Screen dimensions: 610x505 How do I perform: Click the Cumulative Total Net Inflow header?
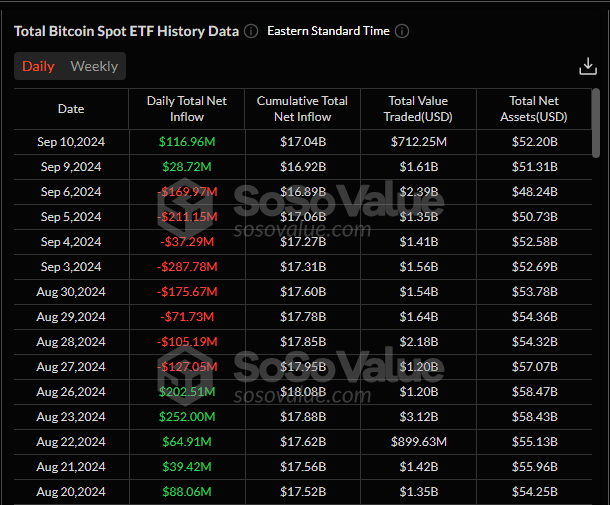(302, 109)
